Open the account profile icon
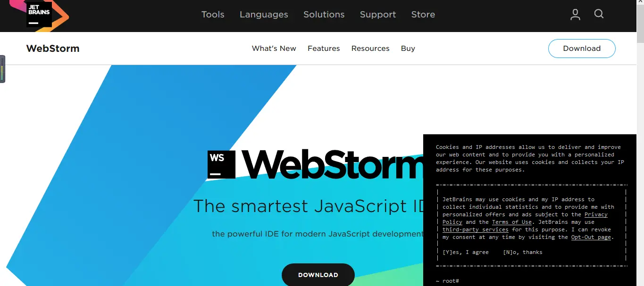Screen dimensions: 644x286 pyautogui.click(x=575, y=15)
